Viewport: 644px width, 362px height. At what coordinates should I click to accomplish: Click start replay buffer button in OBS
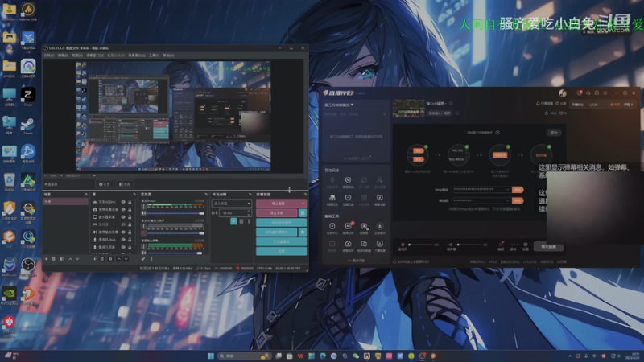point(281,223)
